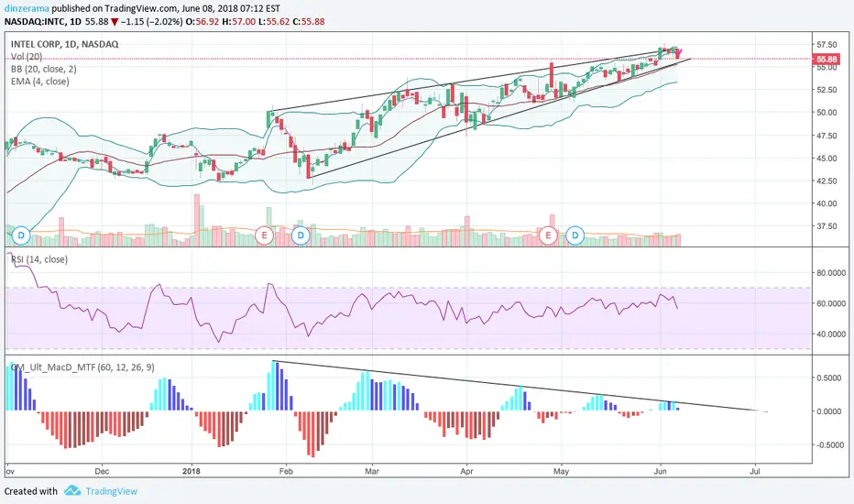Click the 60.0000 RSI axis label
The image size is (854, 504).
tap(830, 303)
